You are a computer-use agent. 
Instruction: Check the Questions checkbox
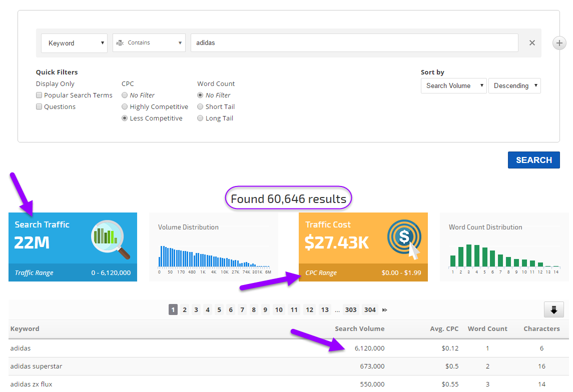[39, 107]
